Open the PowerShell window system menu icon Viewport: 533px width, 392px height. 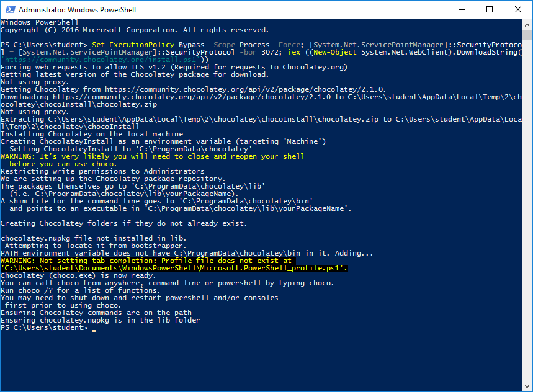click(x=9, y=9)
